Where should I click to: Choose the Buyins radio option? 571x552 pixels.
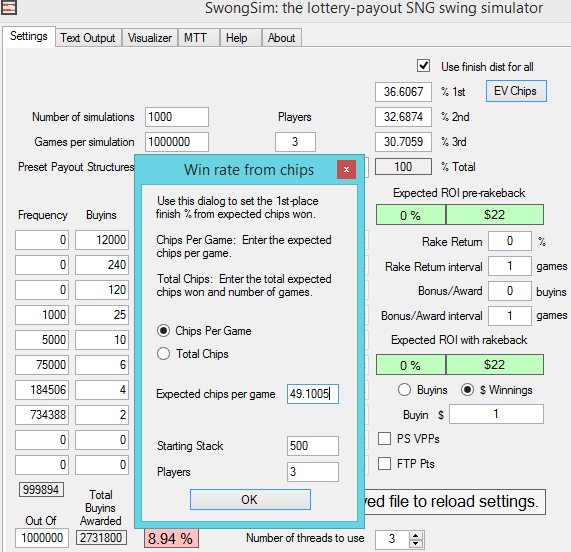[x=404, y=390]
